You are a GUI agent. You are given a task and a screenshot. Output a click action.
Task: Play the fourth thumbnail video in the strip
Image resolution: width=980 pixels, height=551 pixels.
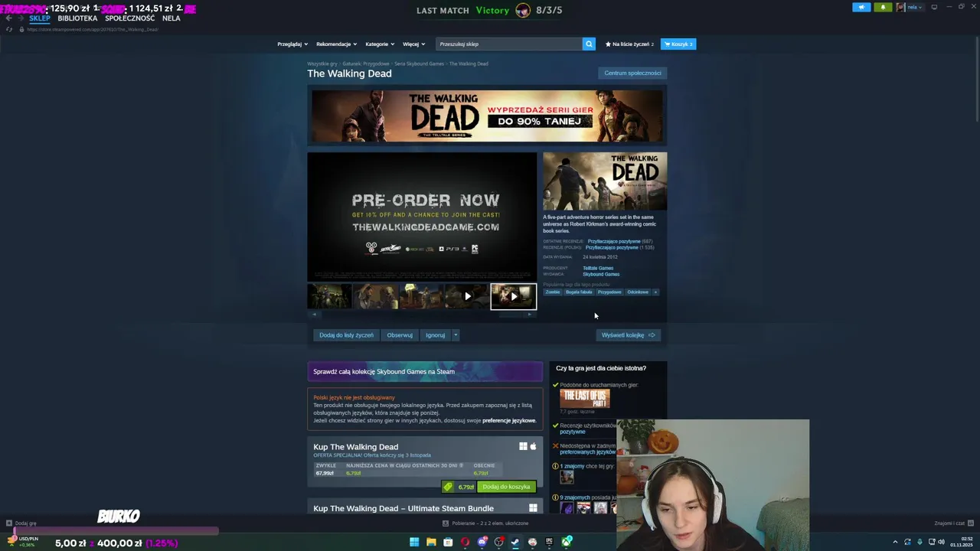pyautogui.click(x=467, y=296)
